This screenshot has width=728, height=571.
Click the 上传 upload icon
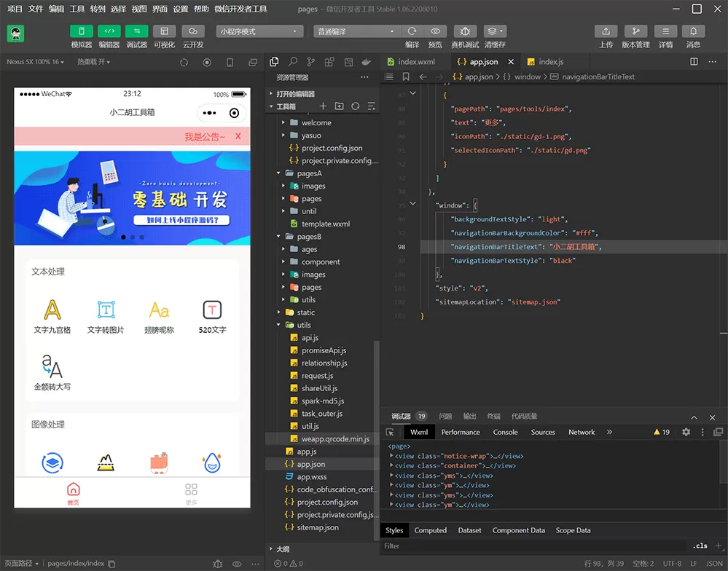[x=606, y=31]
